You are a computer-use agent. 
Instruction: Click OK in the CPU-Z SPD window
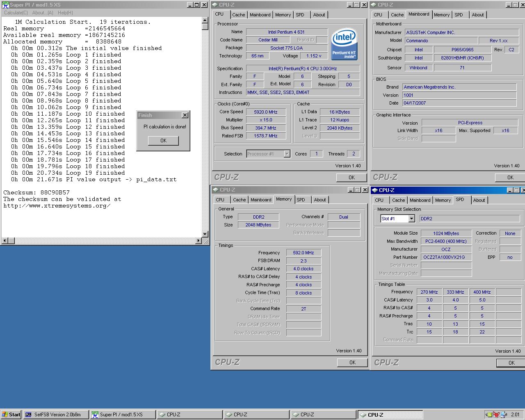511,363
